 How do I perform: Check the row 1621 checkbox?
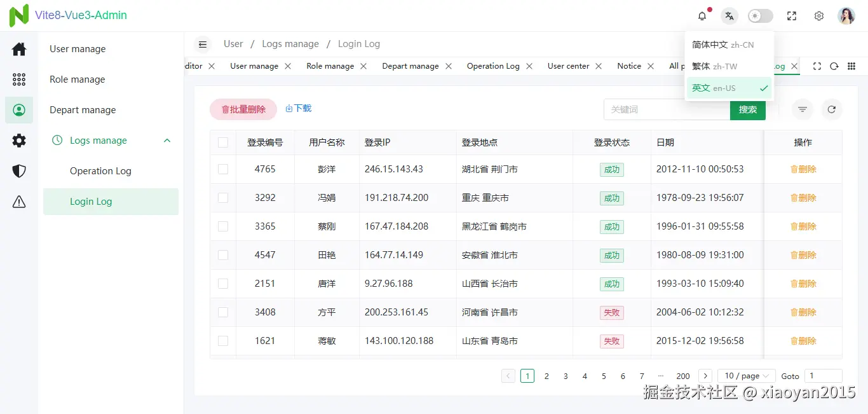pyautogui.click(x=223, y=341)
